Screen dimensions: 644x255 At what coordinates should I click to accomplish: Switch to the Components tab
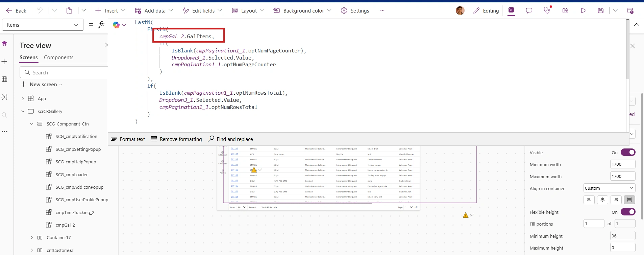[x=58, y=57]
